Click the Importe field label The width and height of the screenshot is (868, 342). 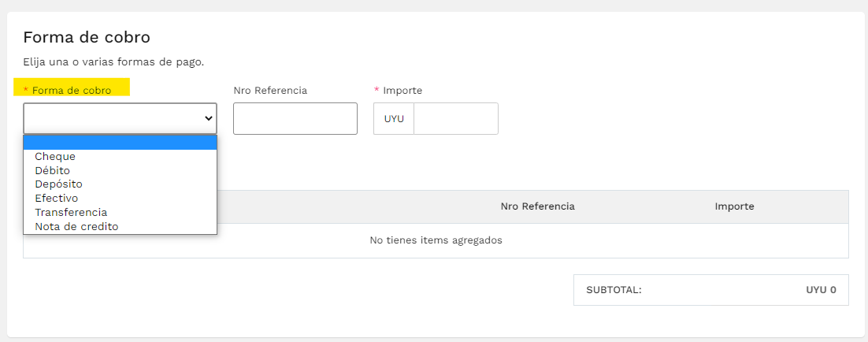398,90
